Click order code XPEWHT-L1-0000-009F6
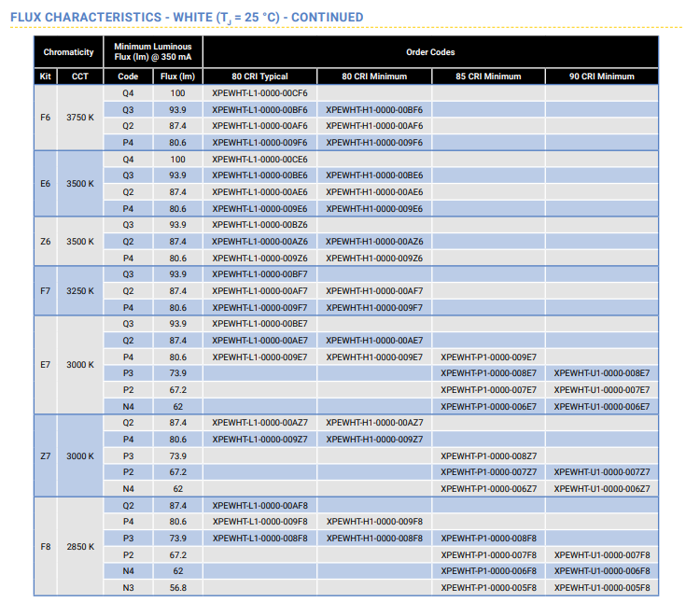 coord(259,143)
